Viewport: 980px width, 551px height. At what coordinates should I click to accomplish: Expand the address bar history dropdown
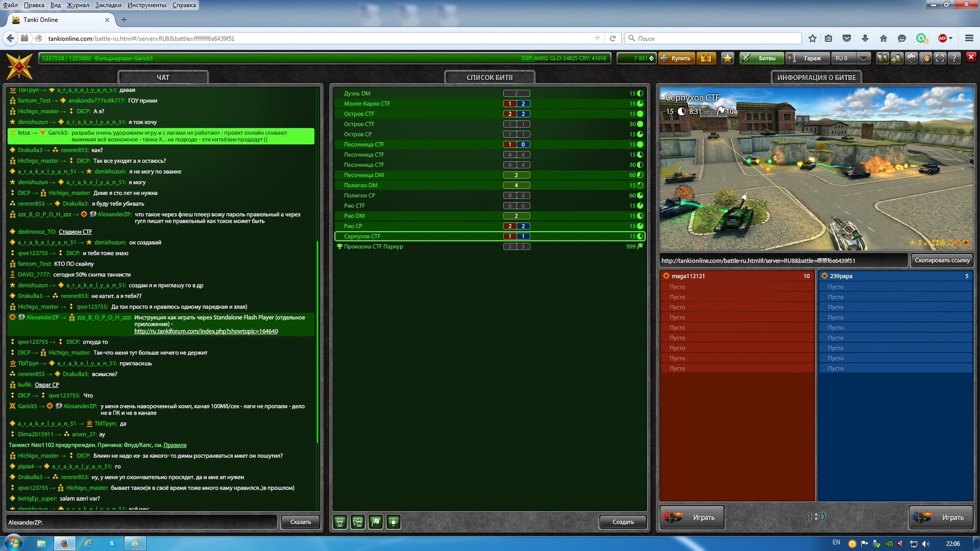pos(597,39)
